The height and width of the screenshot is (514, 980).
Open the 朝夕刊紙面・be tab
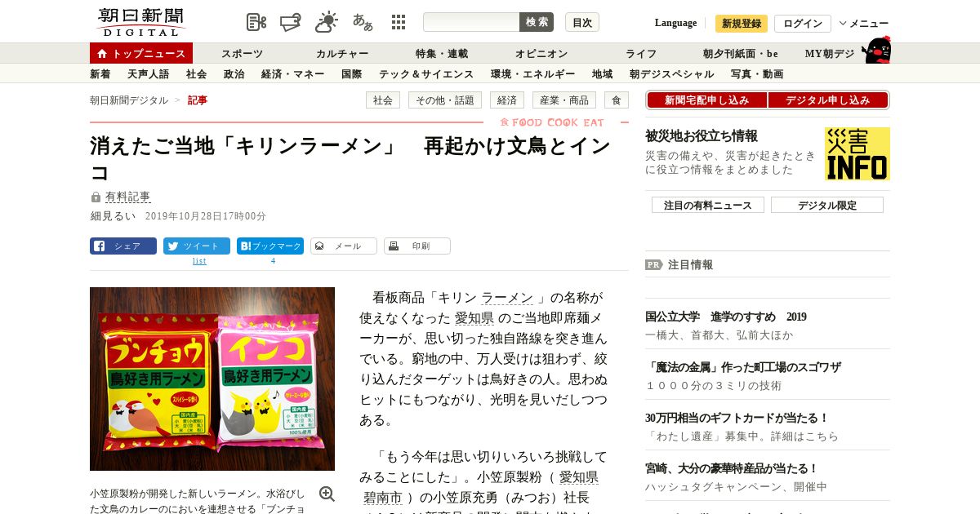tap(741, 54)
